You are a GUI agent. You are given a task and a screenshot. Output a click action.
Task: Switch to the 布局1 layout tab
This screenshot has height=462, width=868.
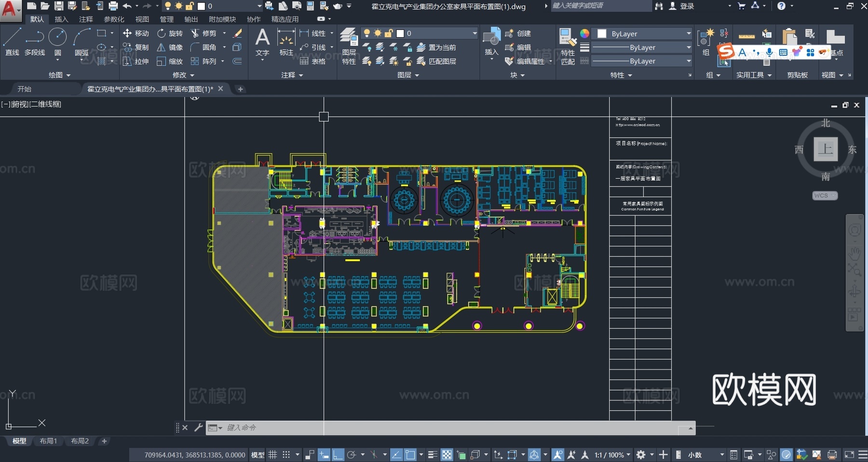48,441
